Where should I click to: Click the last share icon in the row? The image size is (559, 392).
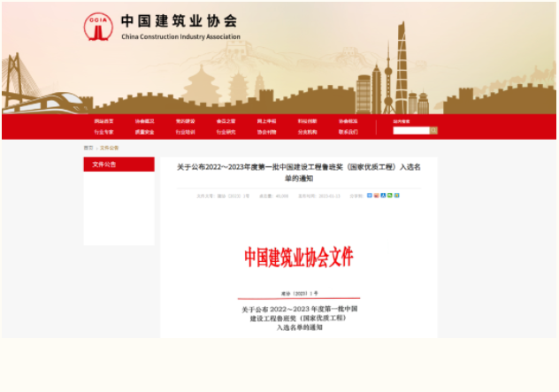[397, 196]
